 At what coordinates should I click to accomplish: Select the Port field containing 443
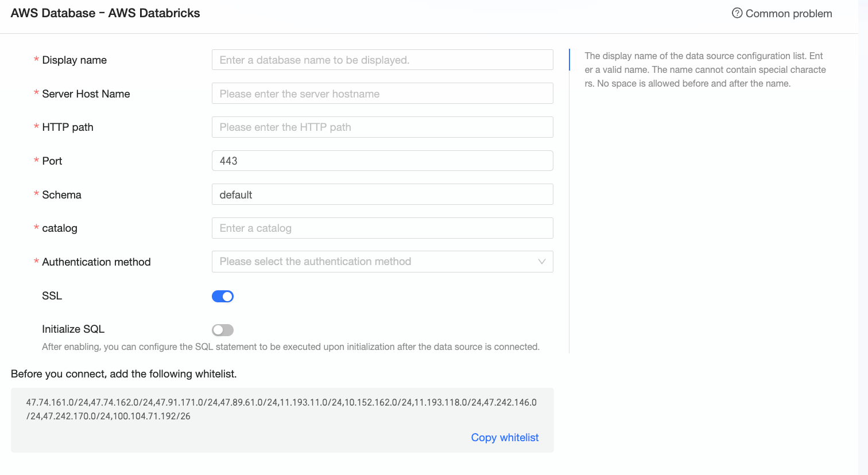tap(382, 161)
